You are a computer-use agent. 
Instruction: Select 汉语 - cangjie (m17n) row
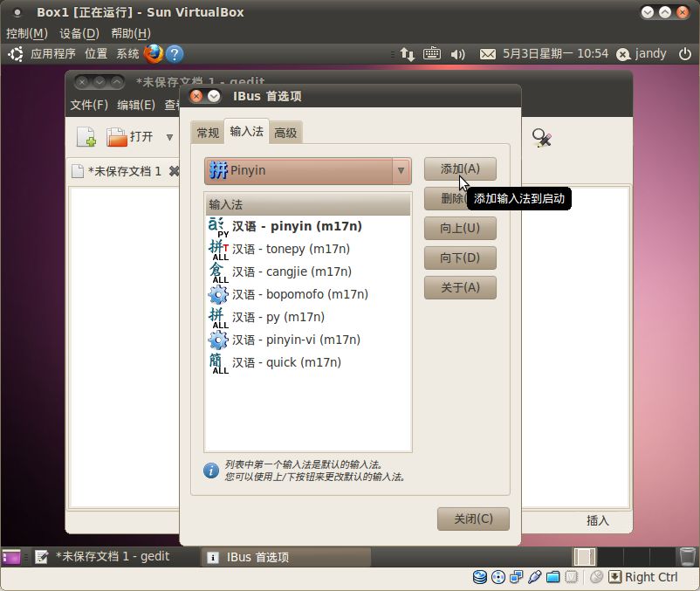tap(308, 271)
